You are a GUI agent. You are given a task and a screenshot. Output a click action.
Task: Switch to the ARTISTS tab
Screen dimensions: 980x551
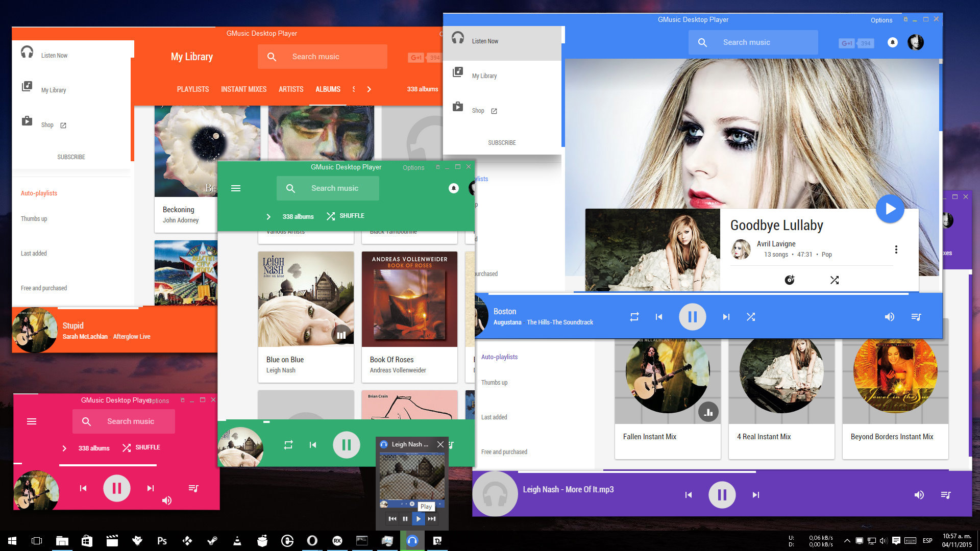290,89
